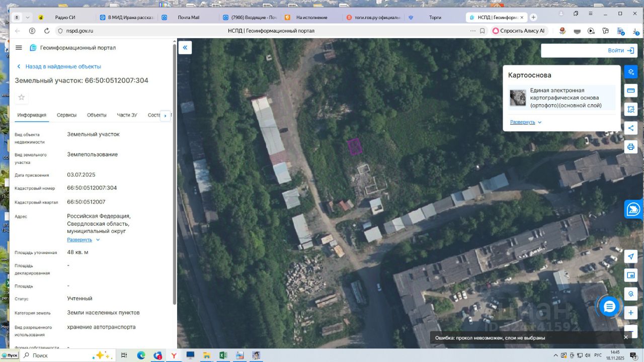Screen dimensions: 644x362
Task: Add land plot to favorites with star
Action: pos(22,97)
